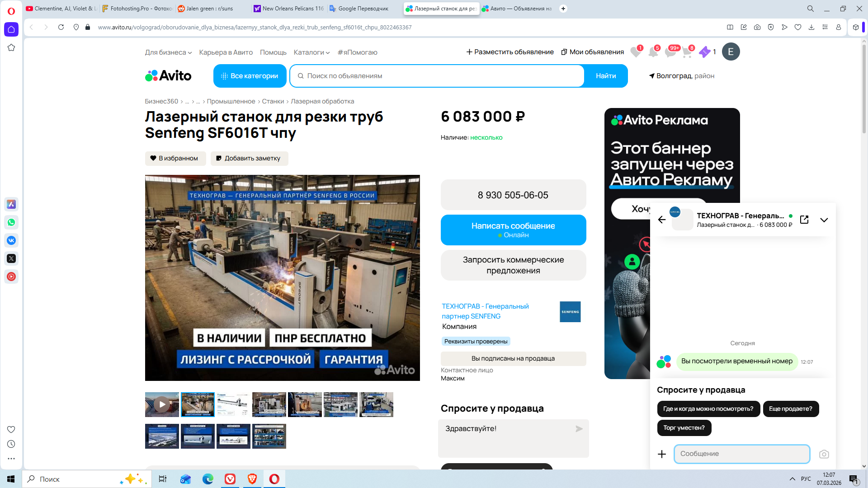Open the shopping cart icon
The width and height of the screenshot is (868, 488).
click(x=687, y=52)
